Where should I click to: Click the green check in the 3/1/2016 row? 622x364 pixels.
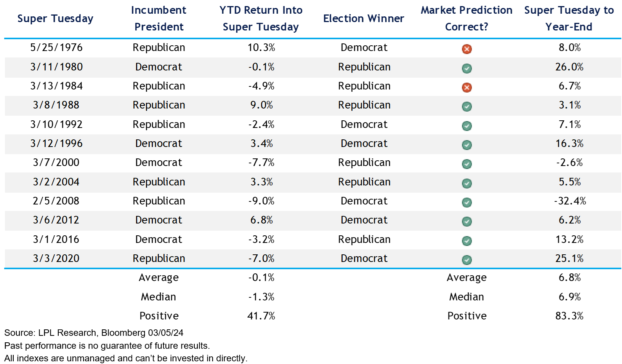click(466, 241)
